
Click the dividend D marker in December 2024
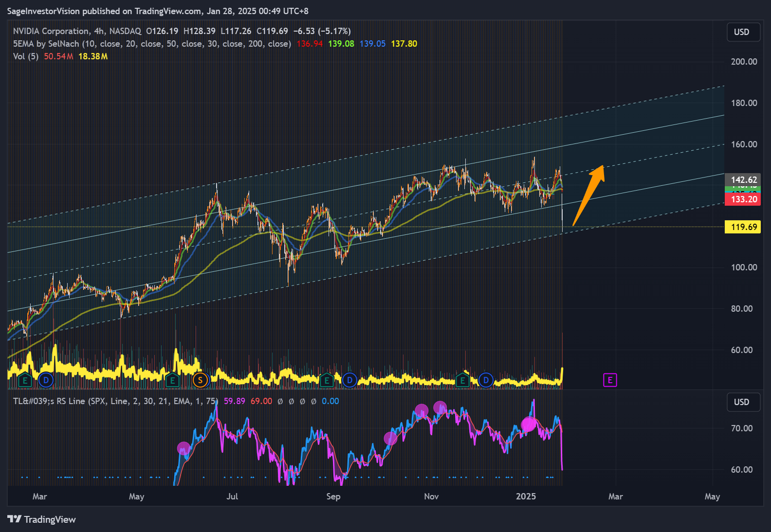486,380
